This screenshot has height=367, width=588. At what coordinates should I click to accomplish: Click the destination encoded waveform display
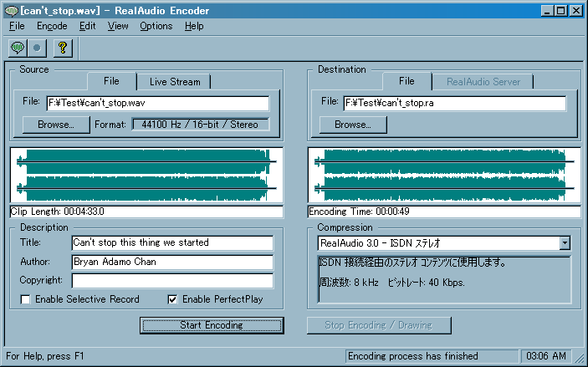tap(444, 175)
